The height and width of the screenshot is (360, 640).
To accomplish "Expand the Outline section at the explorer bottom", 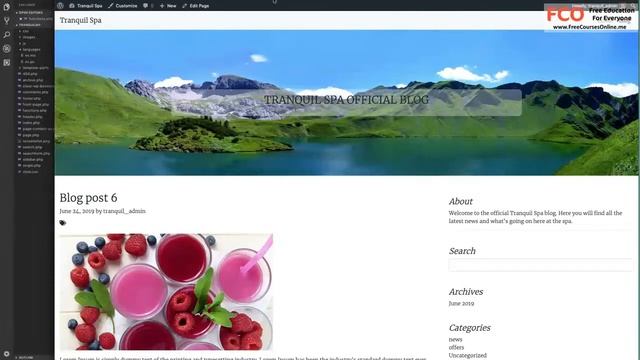I will (x=25, y=358).
